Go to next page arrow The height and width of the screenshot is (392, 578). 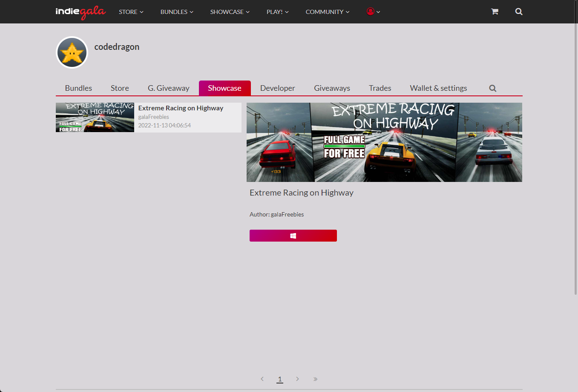[297, 379]
